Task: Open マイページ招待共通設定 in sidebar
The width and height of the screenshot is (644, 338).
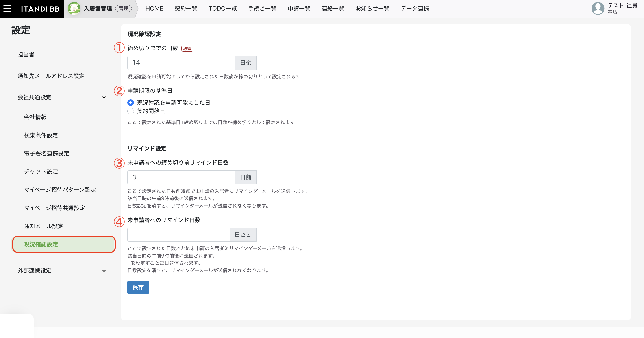Action: [x=54, y=208]
